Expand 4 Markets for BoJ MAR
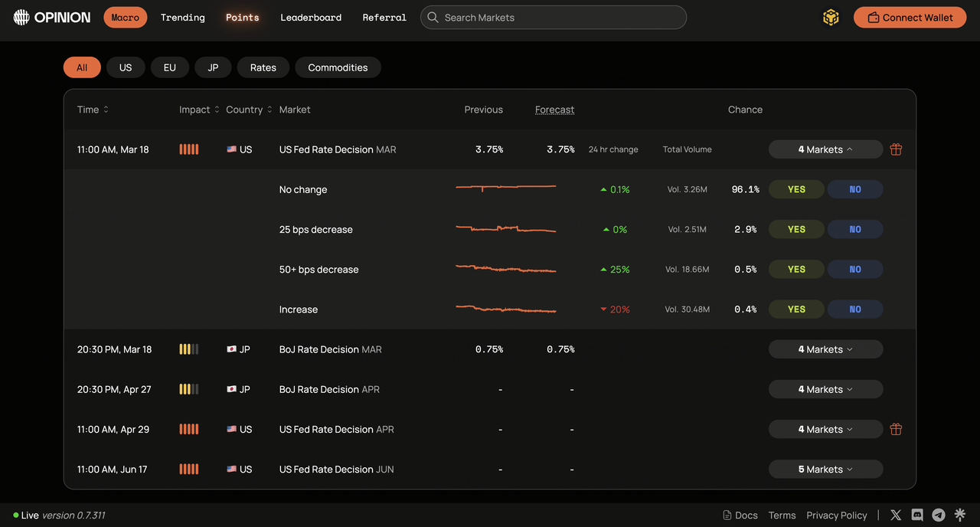 coord(825,349)
